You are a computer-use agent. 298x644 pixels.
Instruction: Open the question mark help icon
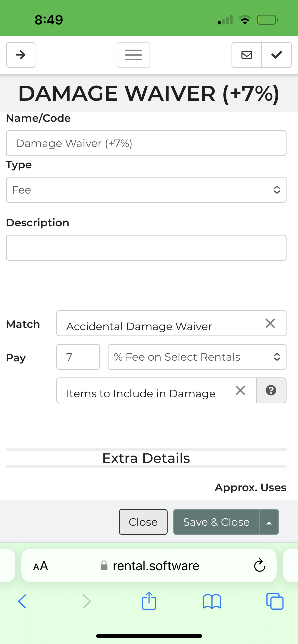pos(271,390)
